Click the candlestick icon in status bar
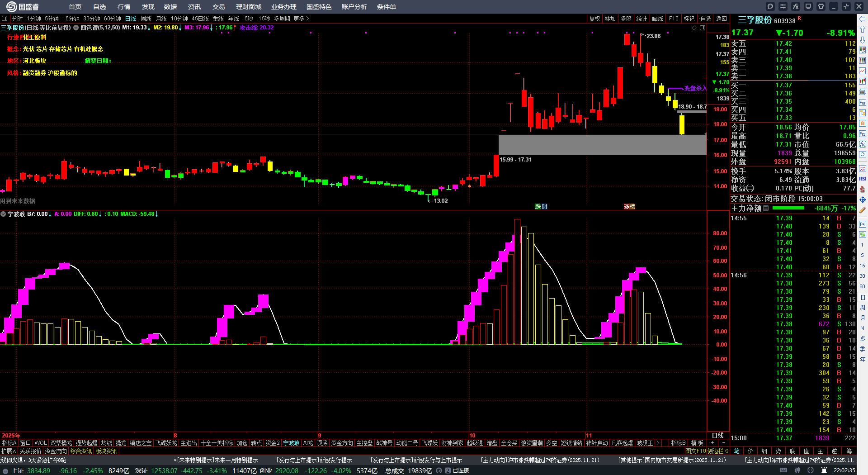 797,470
